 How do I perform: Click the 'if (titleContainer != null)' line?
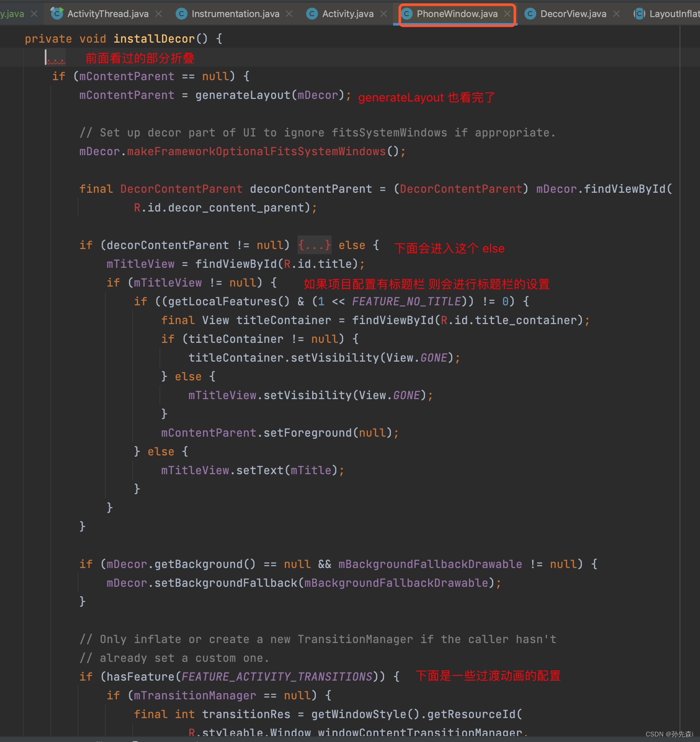coord(260,339)
